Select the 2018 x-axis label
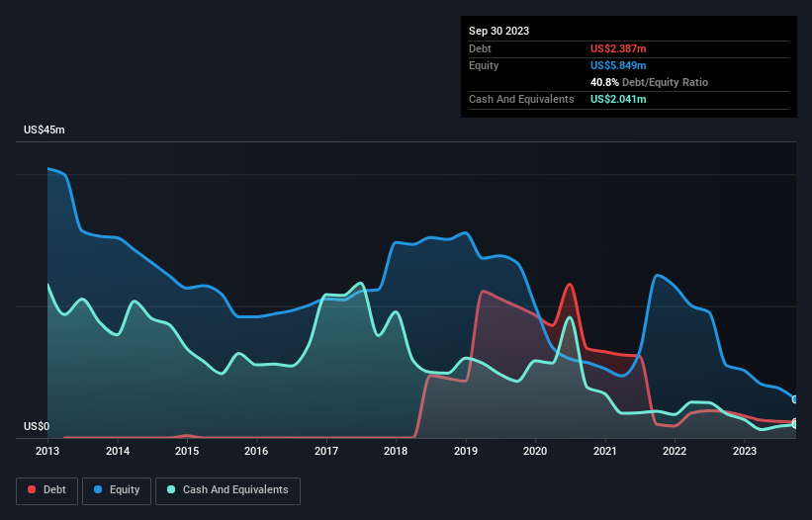 (x=396, y=451)
